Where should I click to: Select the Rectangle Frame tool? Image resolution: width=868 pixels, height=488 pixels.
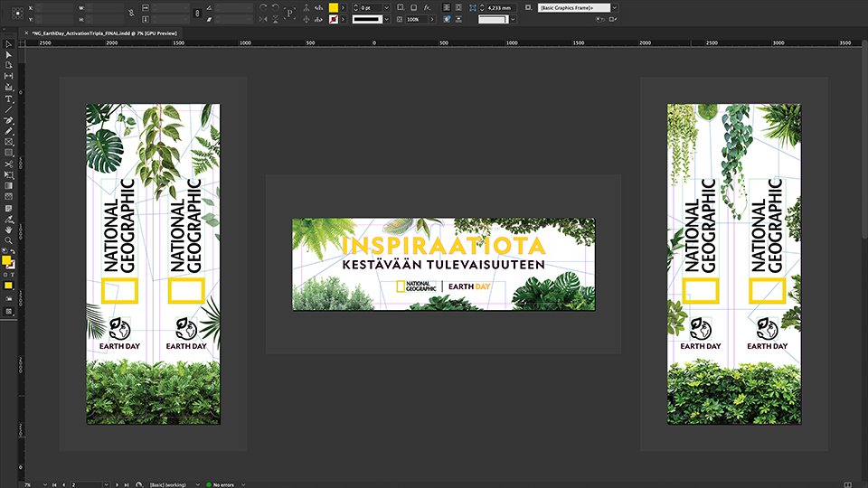point(8,142)
